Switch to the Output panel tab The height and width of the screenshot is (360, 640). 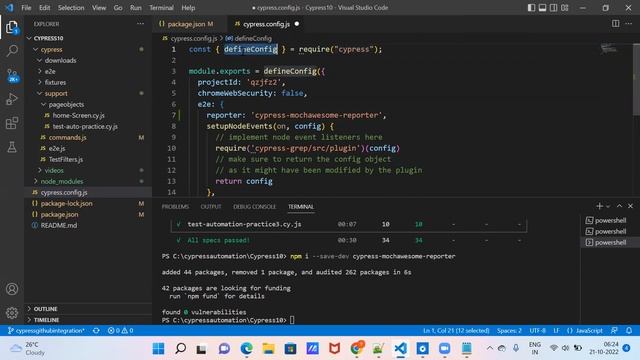tap(211, 207)
